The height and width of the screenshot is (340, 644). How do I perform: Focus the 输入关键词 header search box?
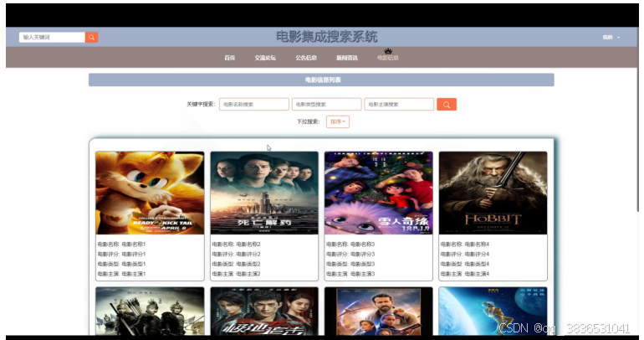(52, 37)
